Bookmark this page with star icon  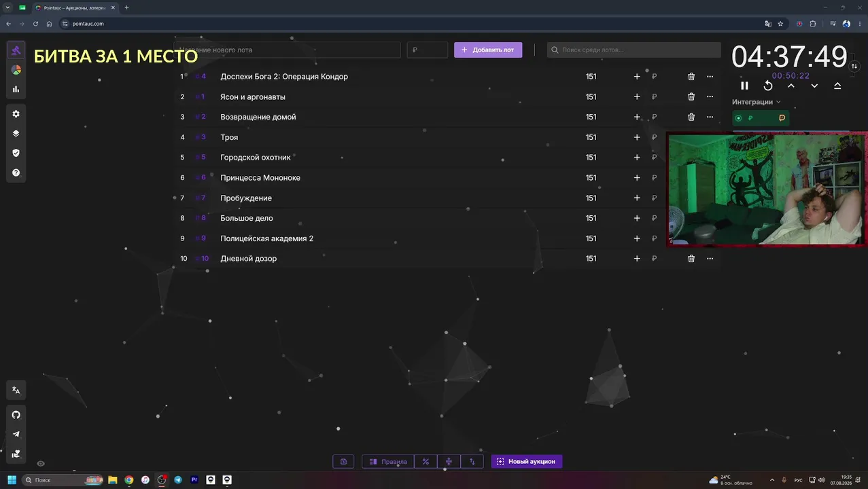pyautogui.click(x=780, y=24)
